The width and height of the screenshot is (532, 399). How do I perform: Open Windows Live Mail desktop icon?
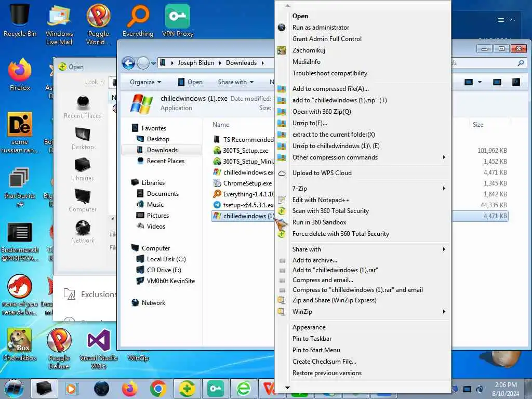point(59,24)
